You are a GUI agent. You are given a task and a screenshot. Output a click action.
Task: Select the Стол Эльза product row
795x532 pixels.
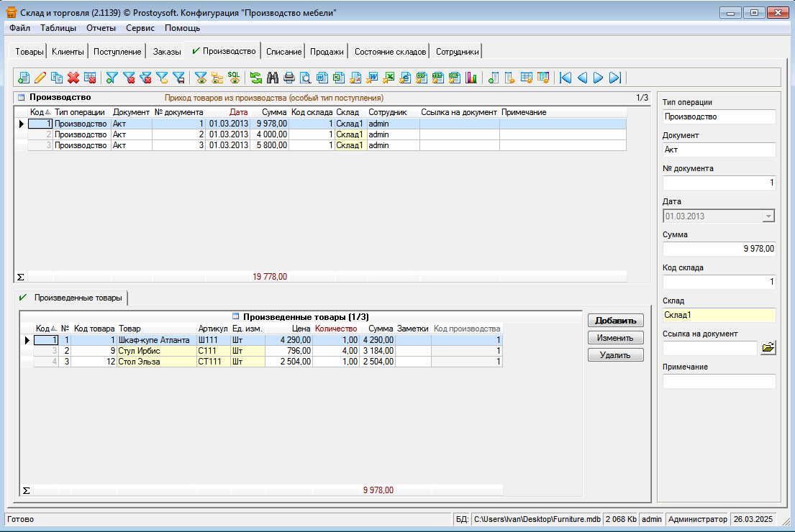pyautogui.click(x=268, y=362)
